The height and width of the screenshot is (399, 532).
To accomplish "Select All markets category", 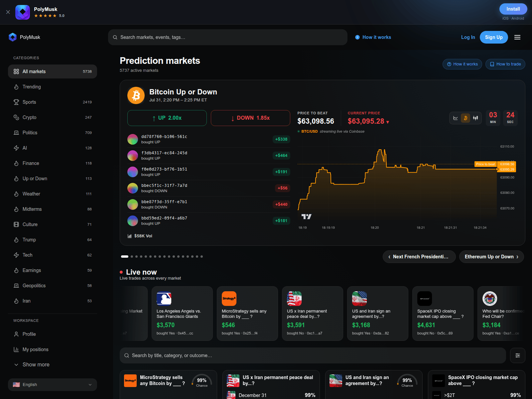I will 53,71.
